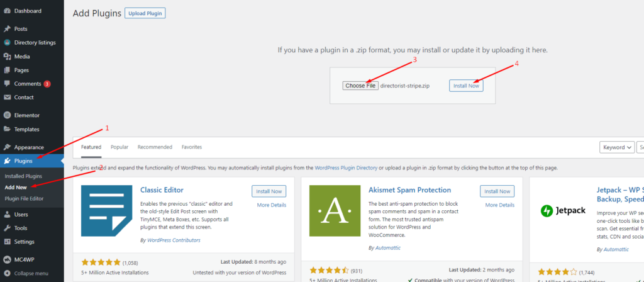This screenshot has width=644, height=282.
Task: Open More Details for Classic Editor
Action: (272, 205)
